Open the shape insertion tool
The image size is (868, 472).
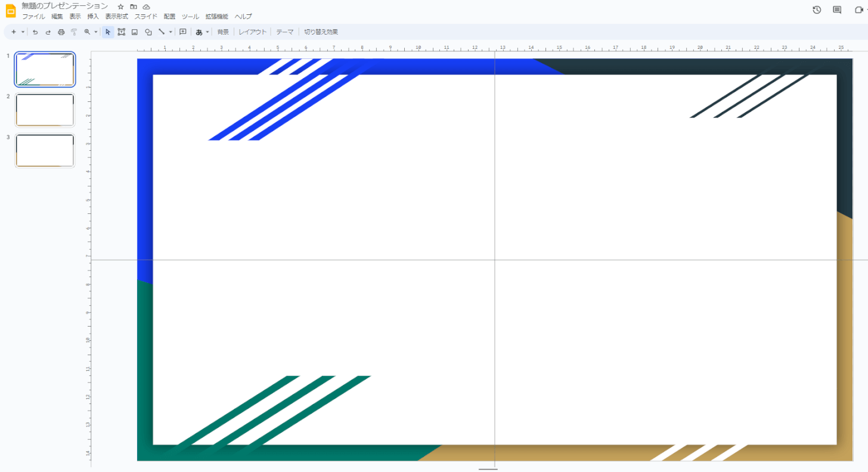148,32
